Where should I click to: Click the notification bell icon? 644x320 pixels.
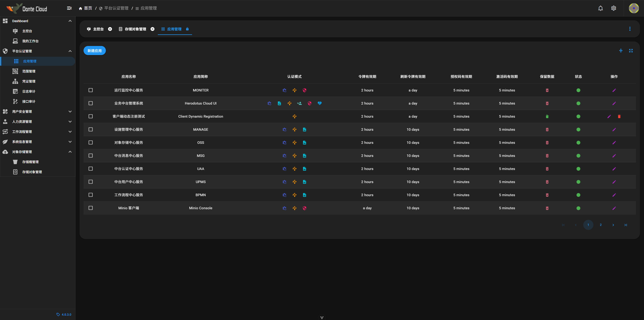coord(600,8)
